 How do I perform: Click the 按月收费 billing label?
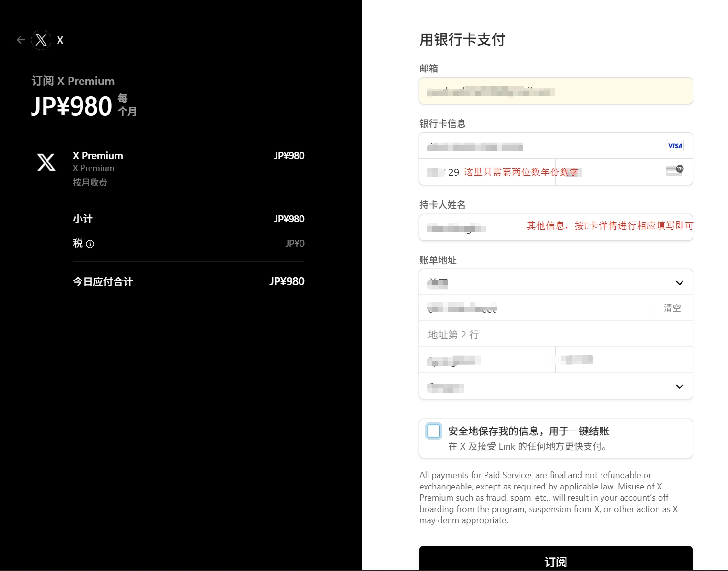tap(90, 183)
